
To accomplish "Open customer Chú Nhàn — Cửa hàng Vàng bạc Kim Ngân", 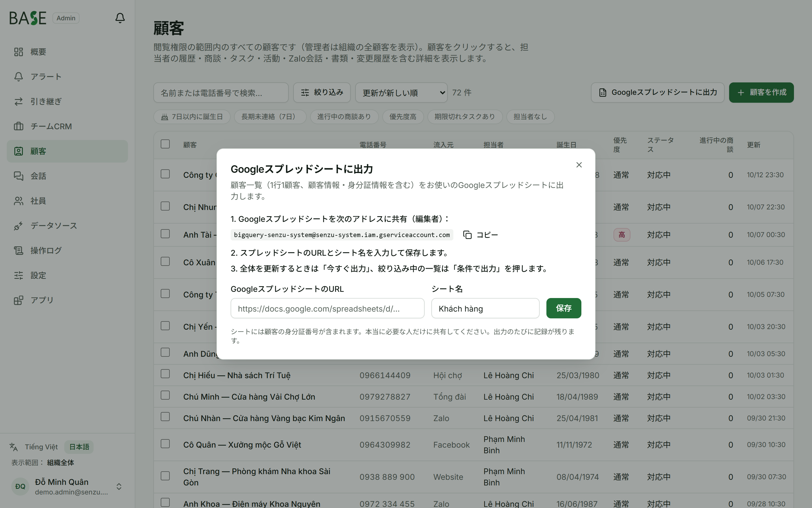I will point(264,418).
